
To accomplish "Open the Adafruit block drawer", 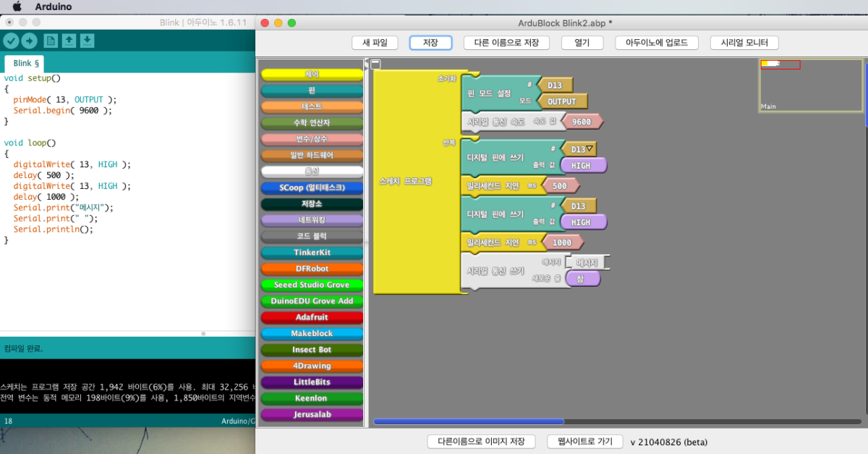I will pyautogui.click(x=312, y=317).
